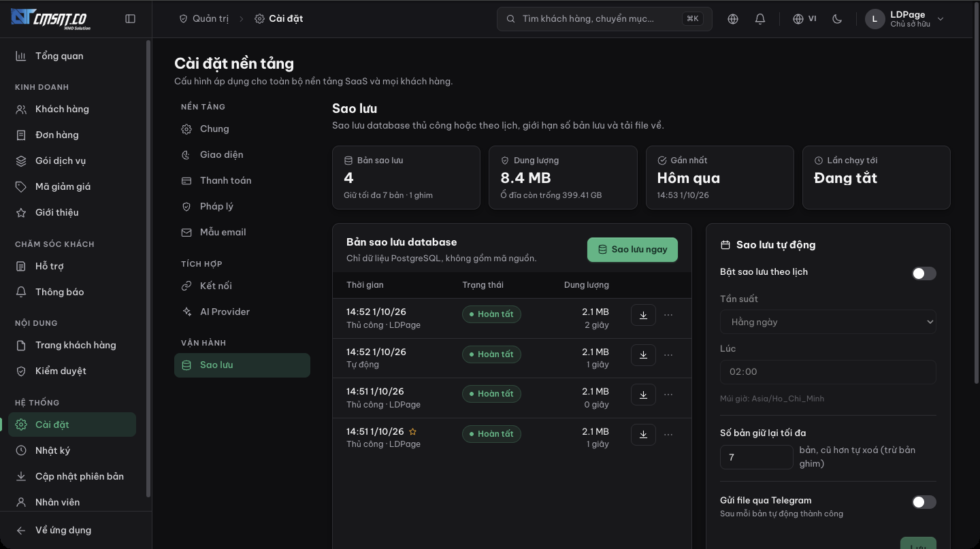This screenshot has width=980, height=549.
Task: Click the Dung lượng column header
Action: pyautogui.click(x=587, y=285)
